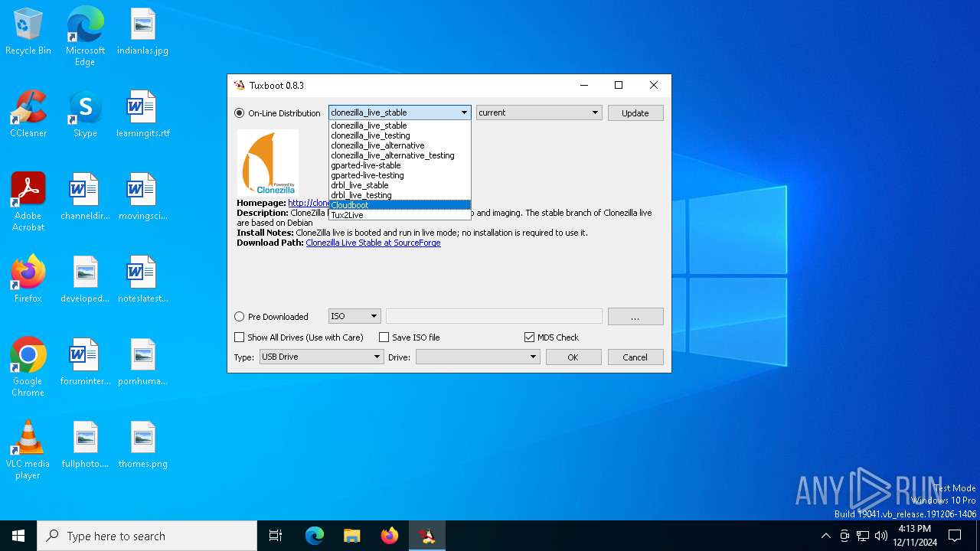
Task: Choose drbl_live_stable from the list
Action: [400, 185]
